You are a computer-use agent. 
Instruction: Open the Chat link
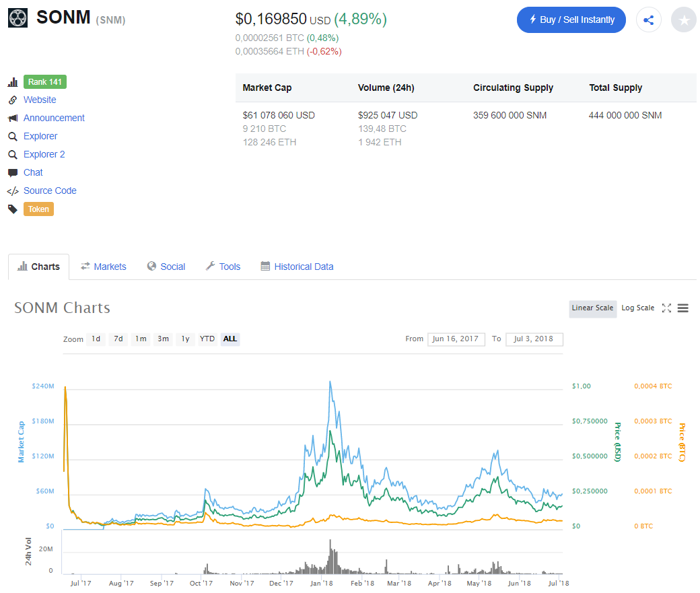(x=33, y=173)
